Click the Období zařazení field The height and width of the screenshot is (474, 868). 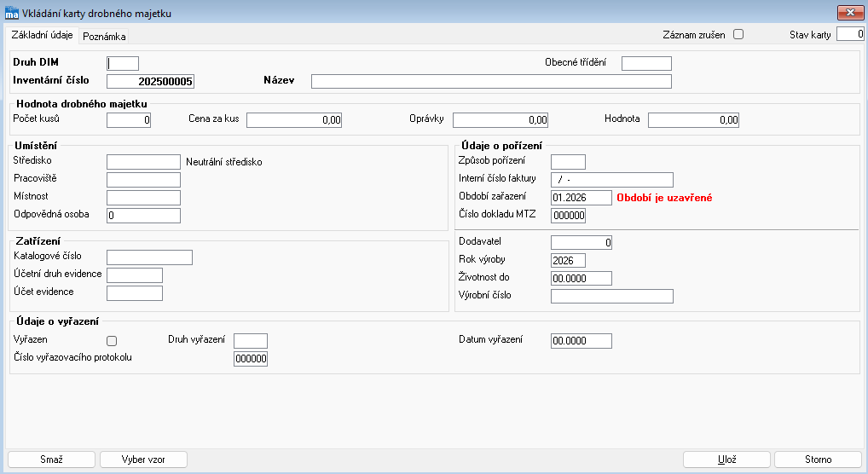pyautogui.click(x=582, y=198)
